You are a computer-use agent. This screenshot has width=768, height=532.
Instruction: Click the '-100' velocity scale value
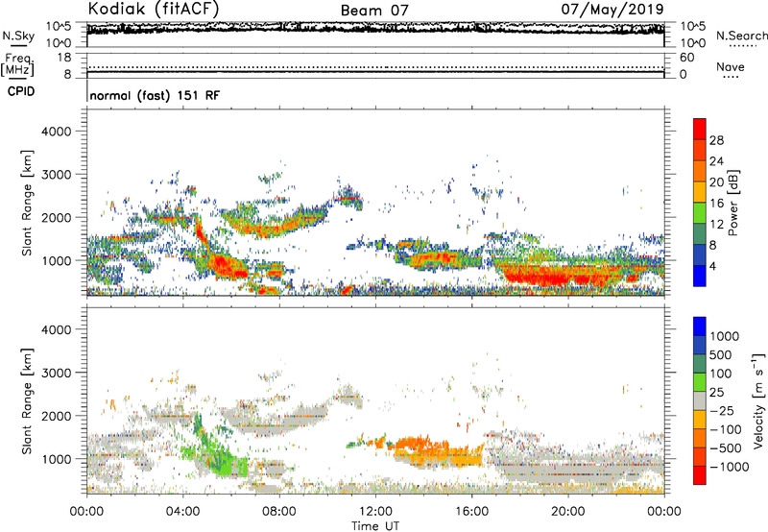[726, 429]
